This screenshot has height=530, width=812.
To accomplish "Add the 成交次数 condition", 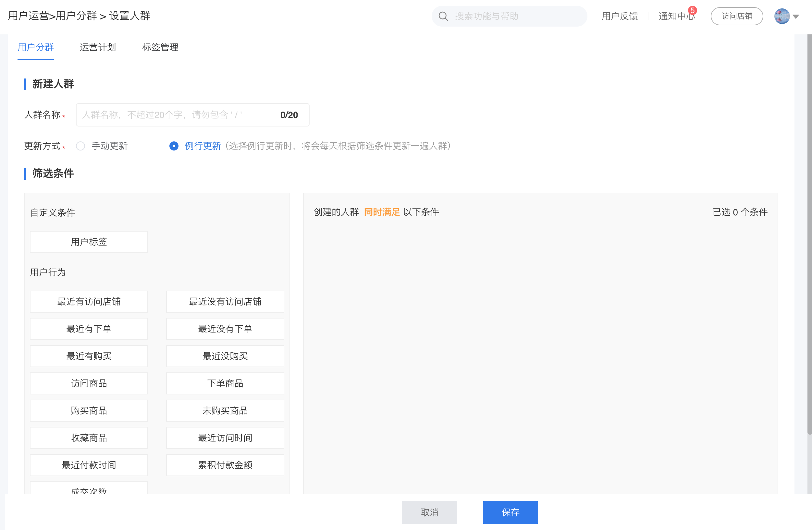I will [89, 488].
